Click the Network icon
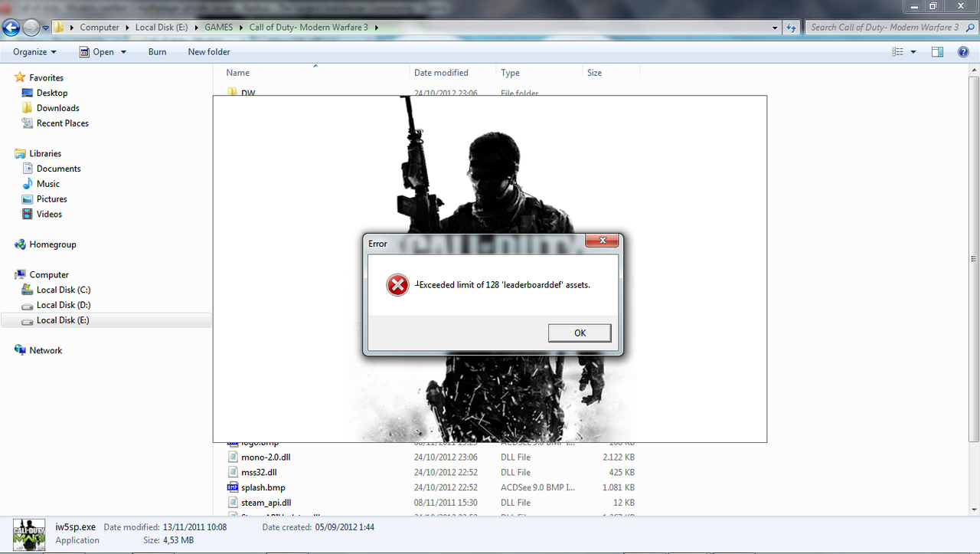 coord(20,350)
